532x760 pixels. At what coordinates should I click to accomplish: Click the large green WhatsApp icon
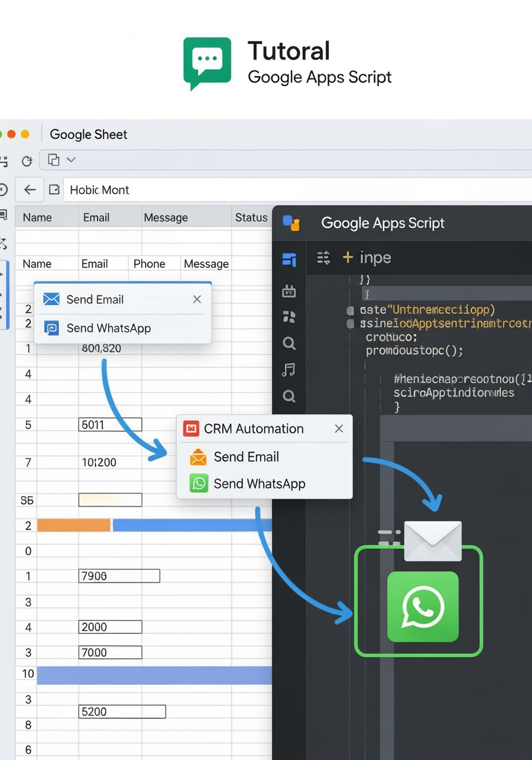pos(423,606)
